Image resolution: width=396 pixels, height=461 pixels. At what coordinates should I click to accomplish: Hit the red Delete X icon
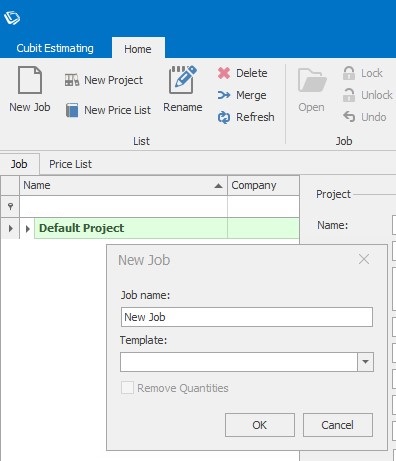click(x=224, y=73)
